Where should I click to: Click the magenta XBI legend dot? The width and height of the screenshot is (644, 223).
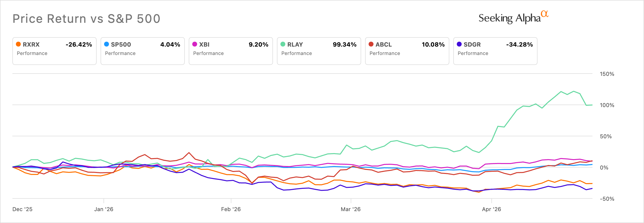(x=195, y=44)
